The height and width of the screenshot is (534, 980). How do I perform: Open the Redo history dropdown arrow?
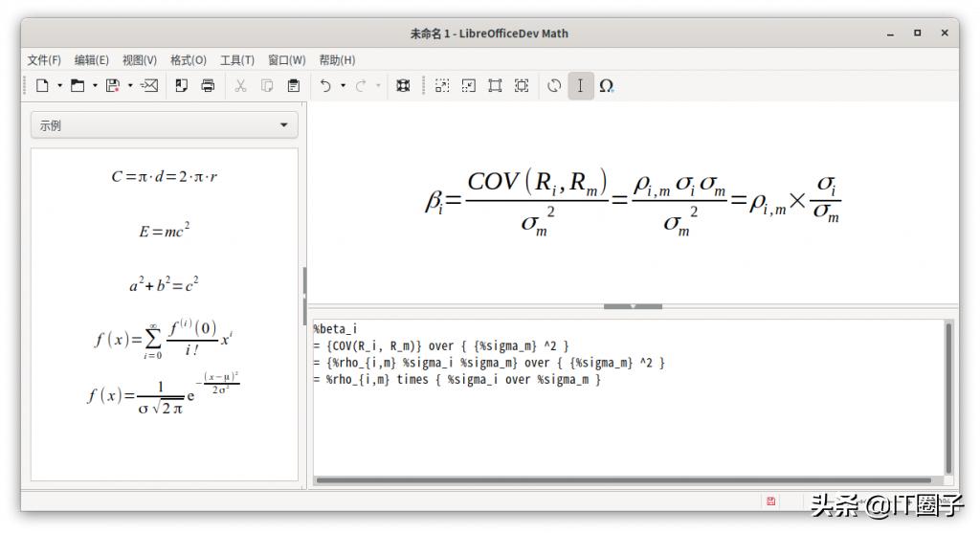coord(378,86)
